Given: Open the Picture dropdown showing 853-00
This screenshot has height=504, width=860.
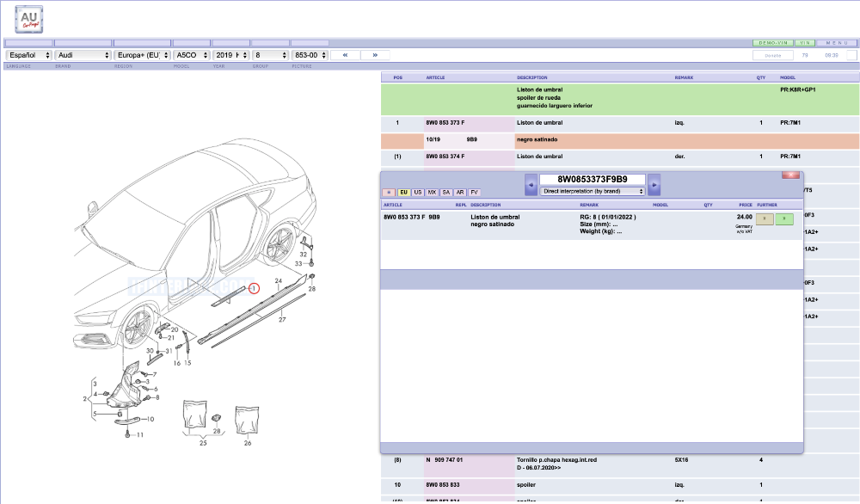Looking at the screenshot, I should (x=310, y=55).
